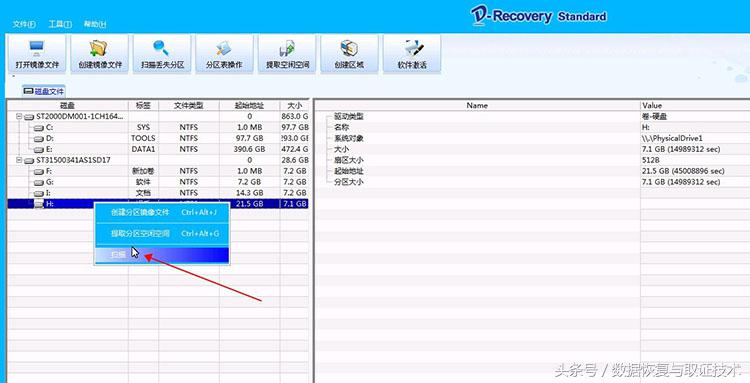Click the TOOLS label cell
This screenshot has width=750, height=383.
coord(143,139)
